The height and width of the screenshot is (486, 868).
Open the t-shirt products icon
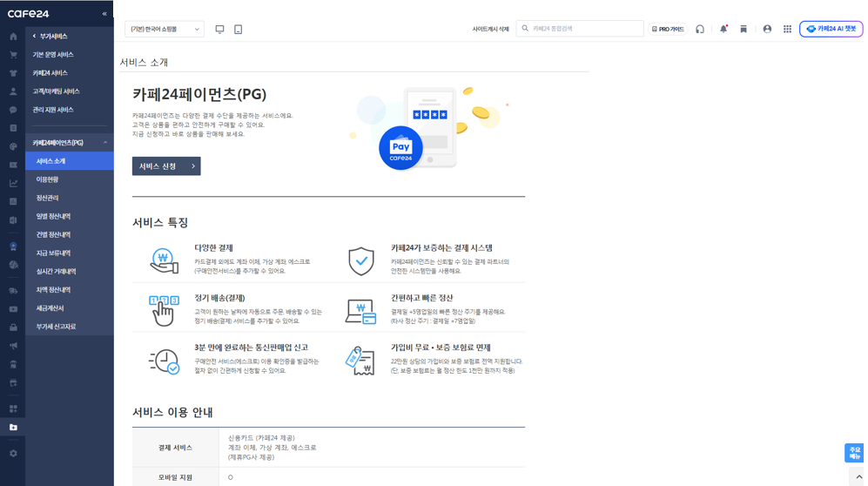[x=13, y=73]
